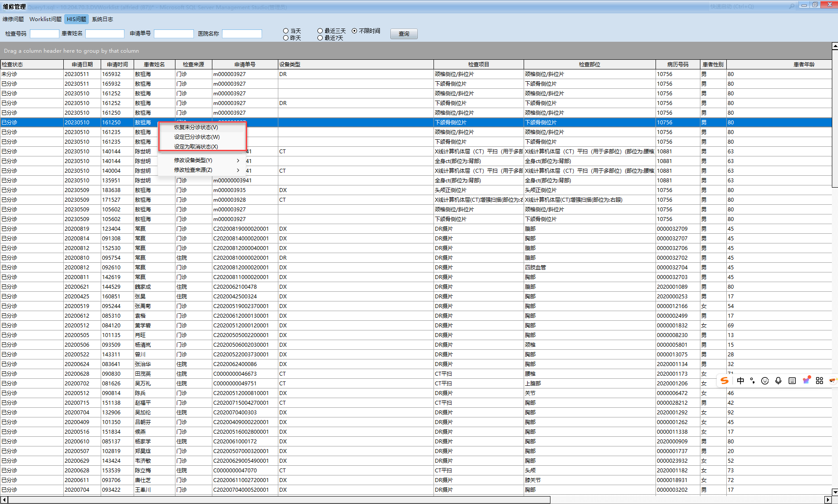
Task: Click the punctuation mode icon on IME bar
Action: [752, 381]
